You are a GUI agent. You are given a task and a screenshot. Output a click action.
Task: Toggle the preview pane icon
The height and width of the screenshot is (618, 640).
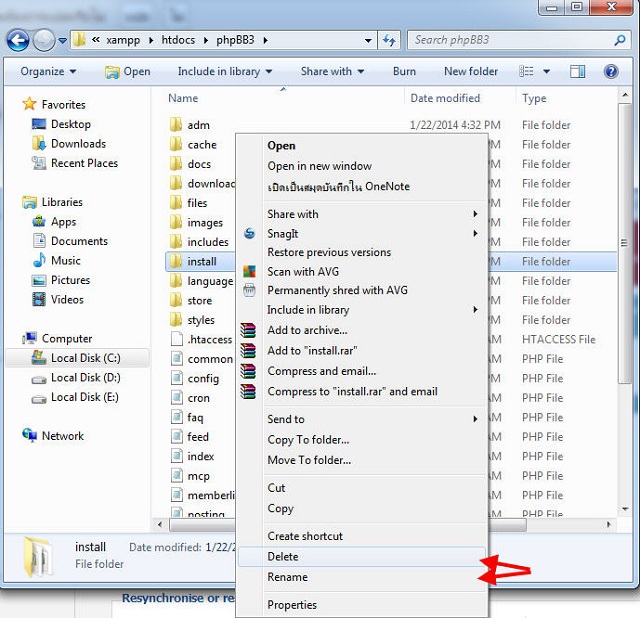577,72
